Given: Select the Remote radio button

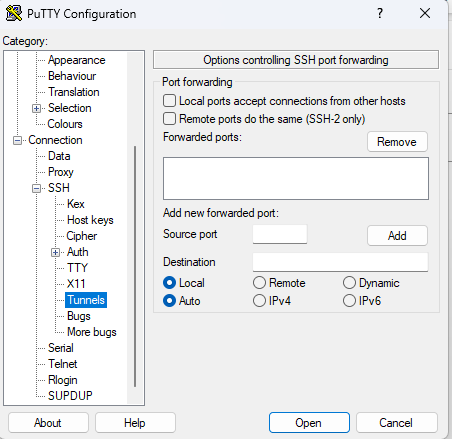Looking at the screenshot, I should click(259, 283).
